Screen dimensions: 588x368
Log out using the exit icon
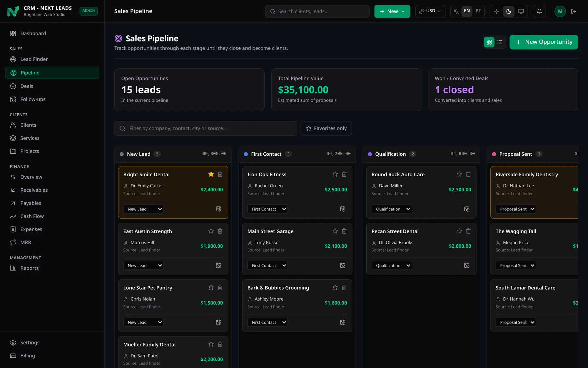pos(574,11)
